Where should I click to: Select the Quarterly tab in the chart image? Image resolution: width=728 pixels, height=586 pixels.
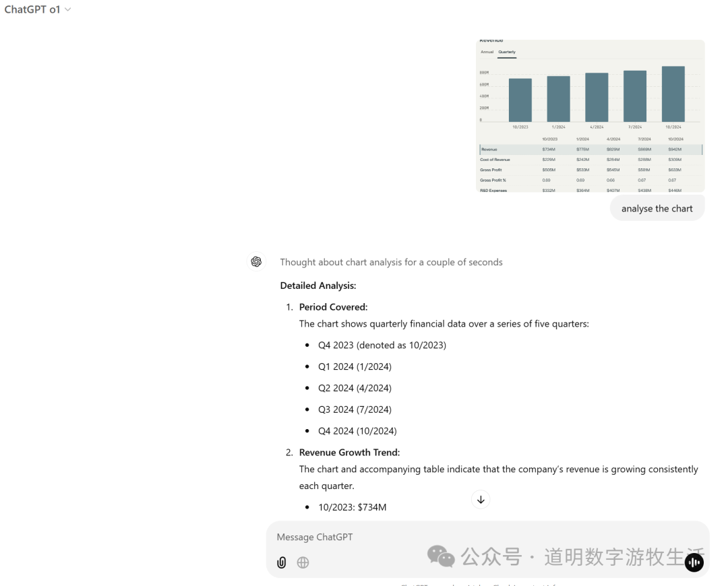(x=507, y=52)
